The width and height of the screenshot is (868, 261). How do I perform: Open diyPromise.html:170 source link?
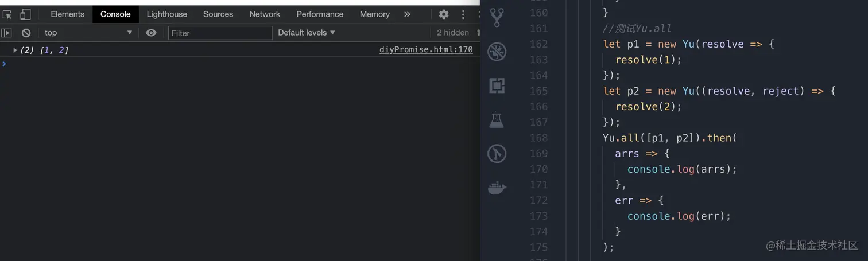426,50
